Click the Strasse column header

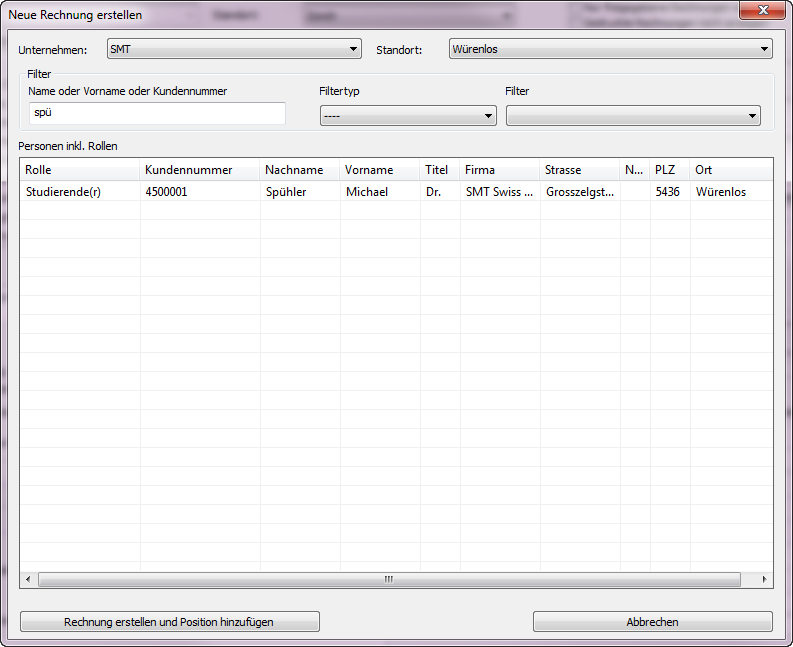point(579,170)
